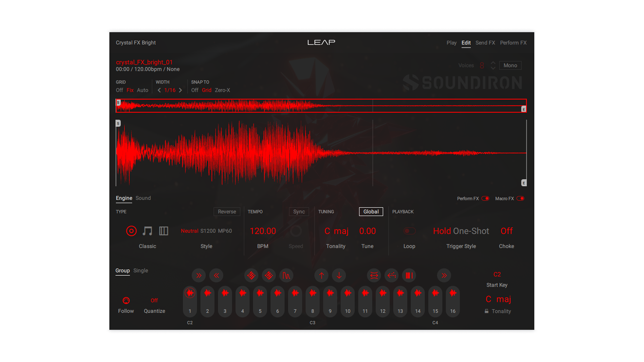Select sample pad 16
This screenshot has height=362, width=644.
coord(453,302)
